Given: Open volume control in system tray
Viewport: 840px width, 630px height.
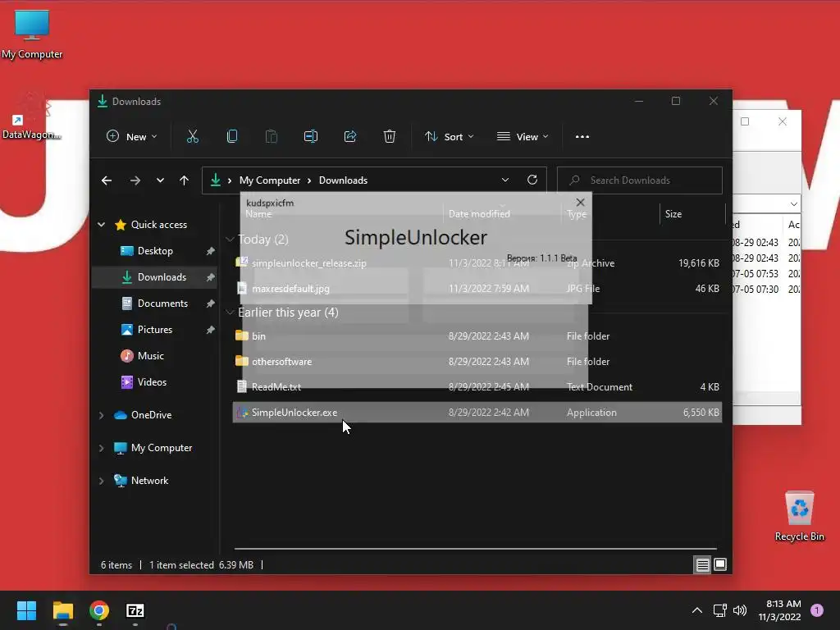Looking at the screenshot, I should (740, 610).
